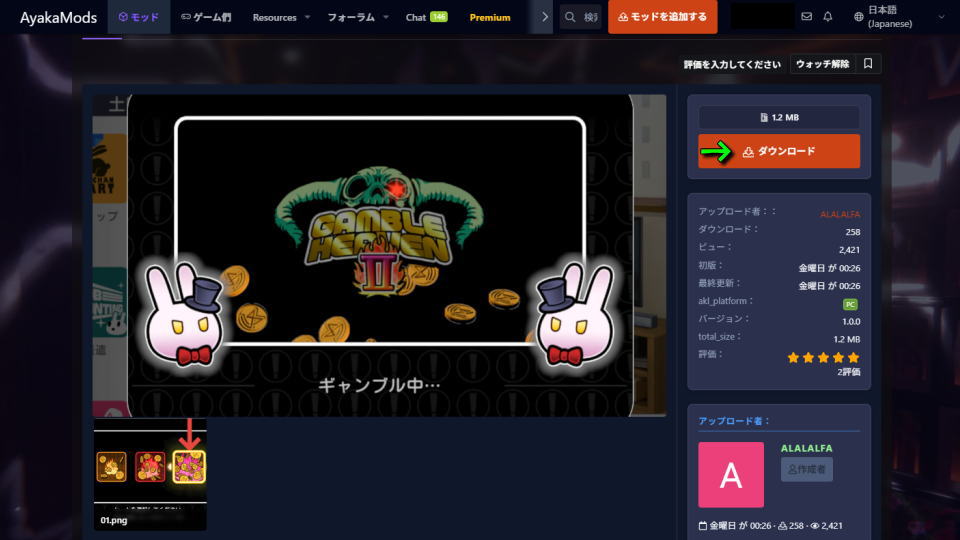The image size is (960, 540).
Task: Open the envelope messages icon
Action: point(807,17)
